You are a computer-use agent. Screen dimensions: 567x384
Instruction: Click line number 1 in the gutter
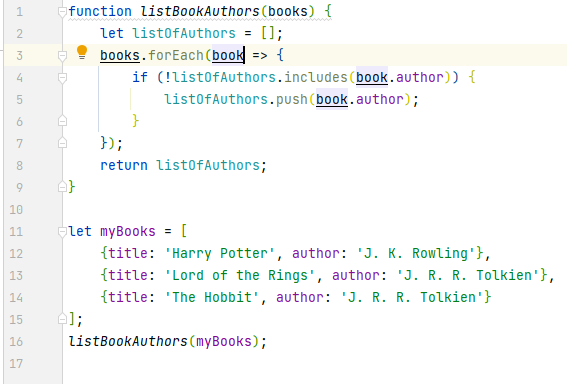click(20, 12)
